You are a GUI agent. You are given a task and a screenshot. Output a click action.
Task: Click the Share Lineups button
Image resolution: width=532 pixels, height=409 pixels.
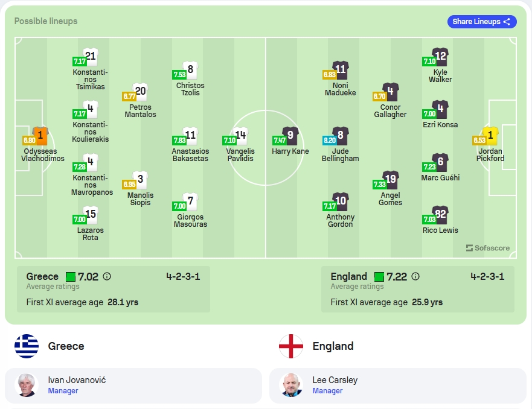coord(482,22)
